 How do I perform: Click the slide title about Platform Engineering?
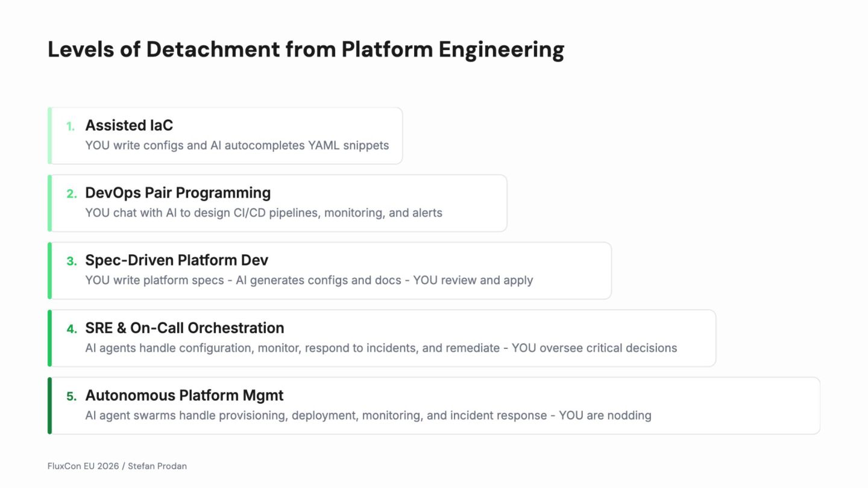[306, 49]
